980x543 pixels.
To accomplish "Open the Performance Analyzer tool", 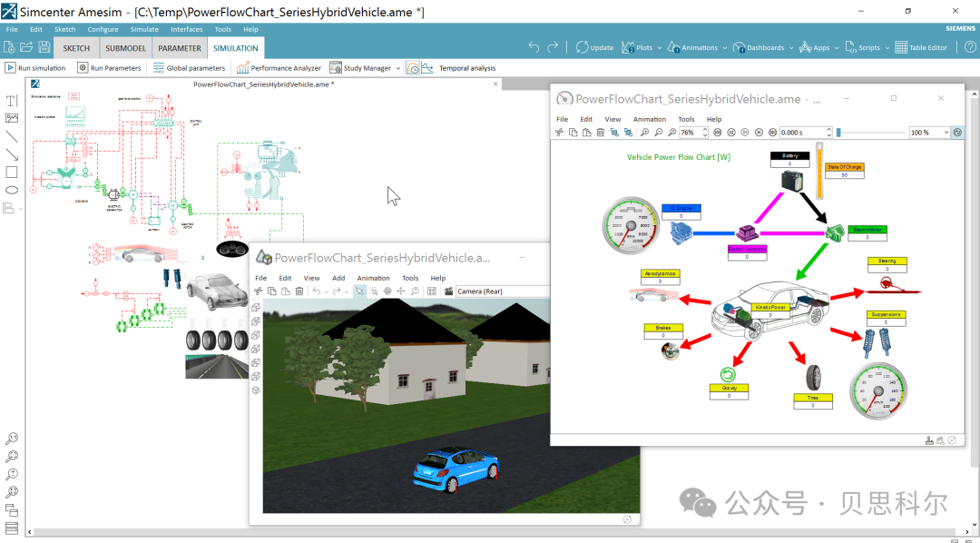I will click(x=278, y=68).
